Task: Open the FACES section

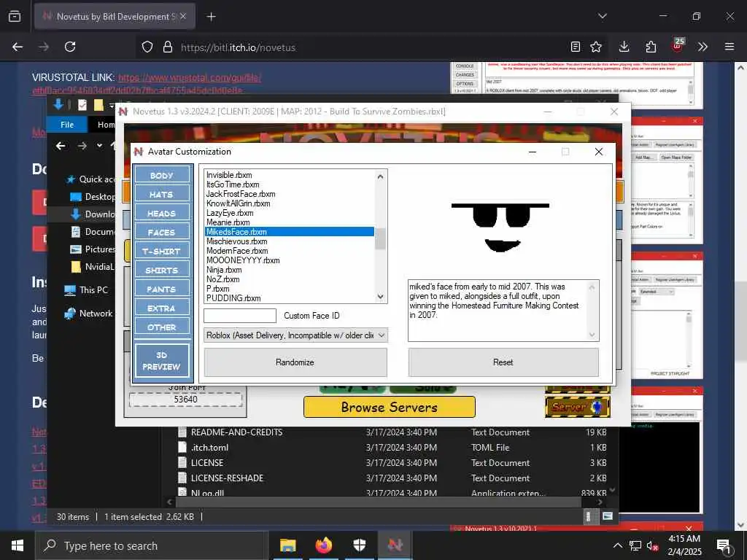Action: (161, 233)
